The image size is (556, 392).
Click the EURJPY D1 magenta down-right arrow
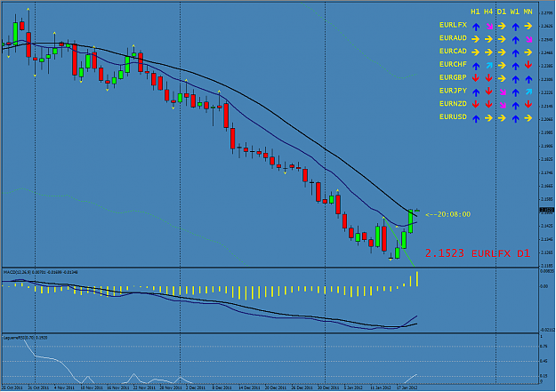(x=502, y=92)
